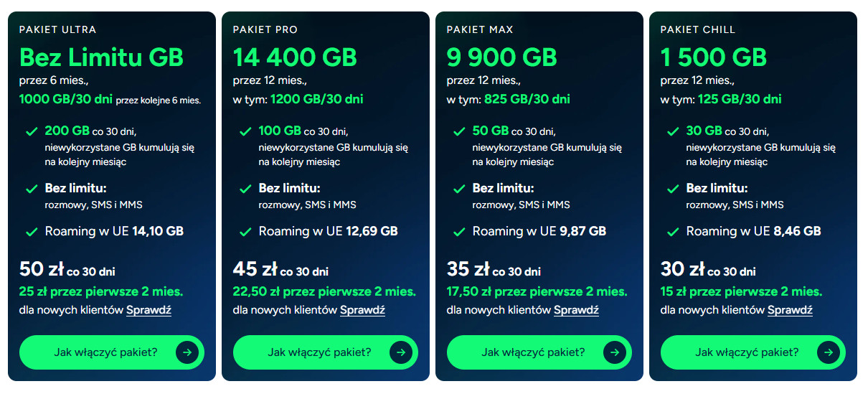Image resolution: width=868 pixels, height=394 pixels.
Task: Click the '14 400 GB' headline
Action: click(294, 57)
